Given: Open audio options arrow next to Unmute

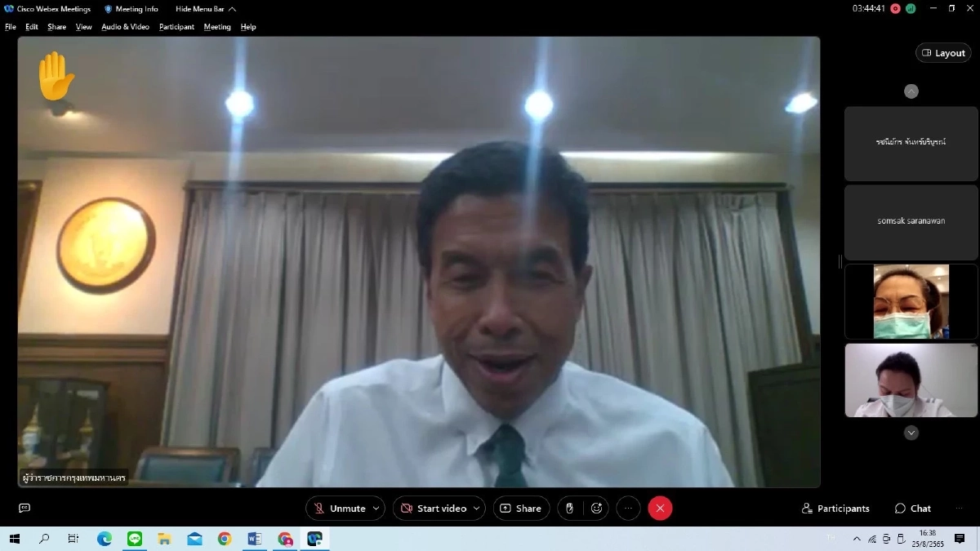Looking at the screenshot, I should [376, 509].
